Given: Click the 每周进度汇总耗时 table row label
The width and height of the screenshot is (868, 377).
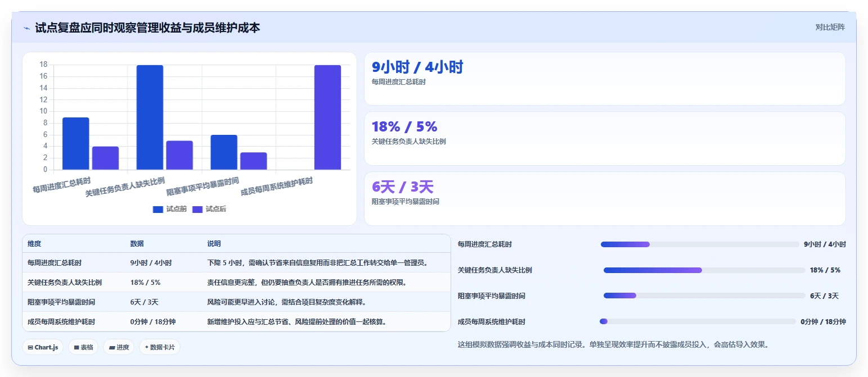Looking at the screenshot, I should click(x=54, y=262).
